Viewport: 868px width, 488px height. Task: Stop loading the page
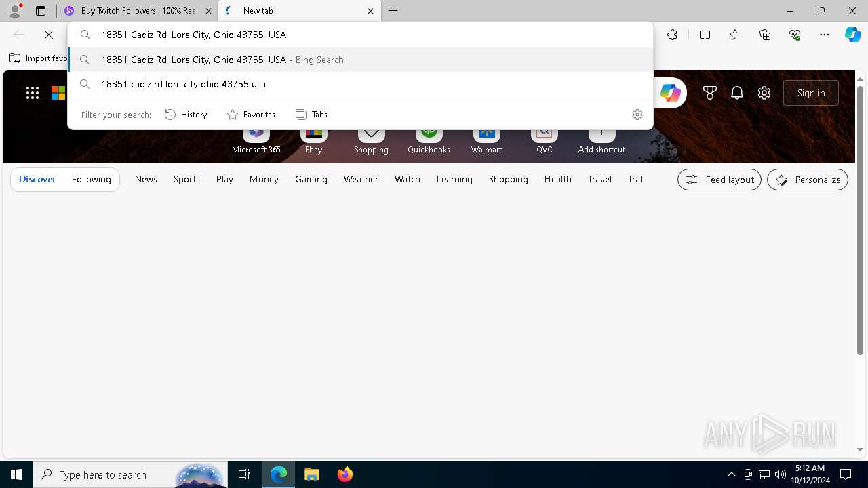(x=49, y=35)
